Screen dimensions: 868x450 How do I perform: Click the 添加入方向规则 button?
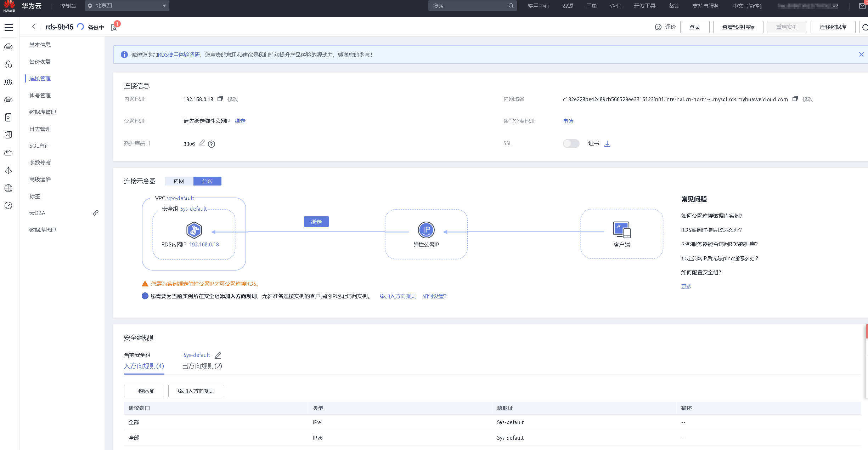pyautogui.click(x=196, y=391)
